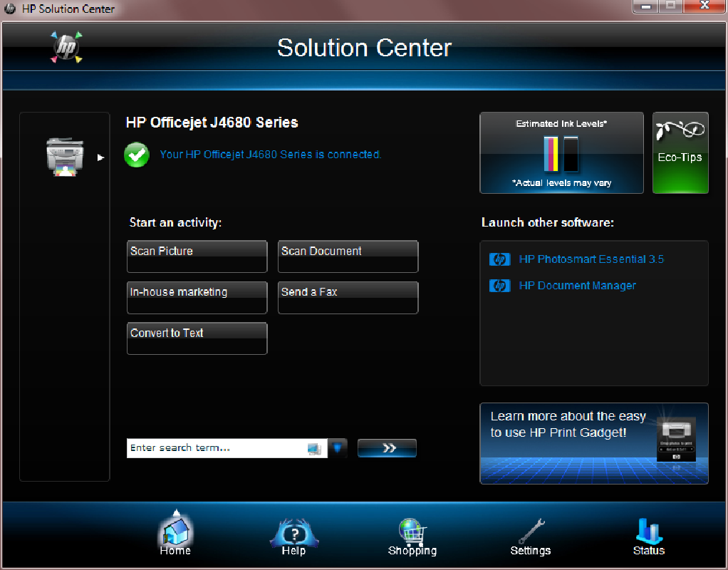Start the In-house marketing activity
The image size is (728, 570).
pyautogui.click(x=197, y=297)
